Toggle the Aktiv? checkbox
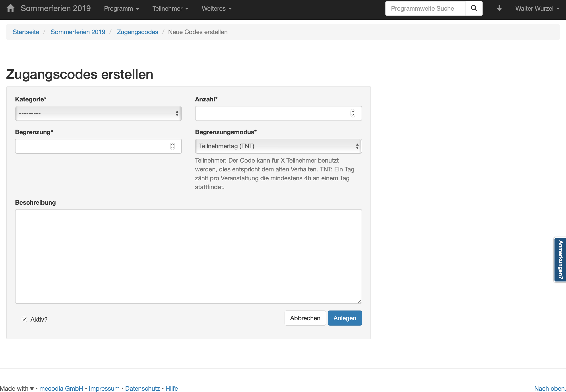 click(24, 319)
